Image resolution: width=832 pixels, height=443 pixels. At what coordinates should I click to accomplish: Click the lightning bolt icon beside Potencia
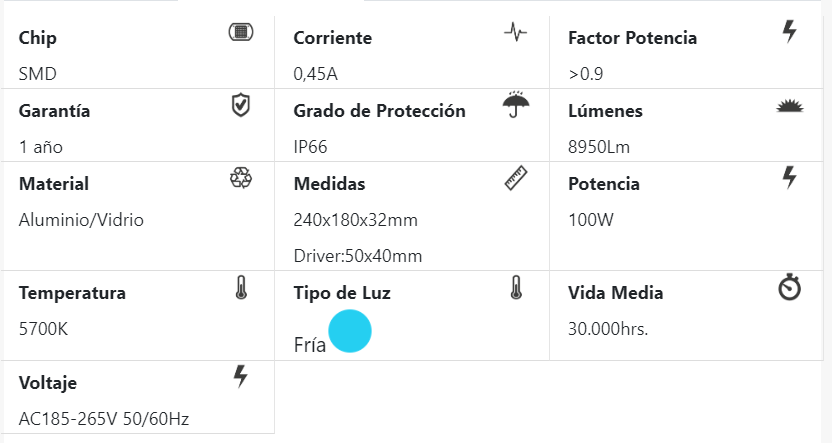point(790,178)
